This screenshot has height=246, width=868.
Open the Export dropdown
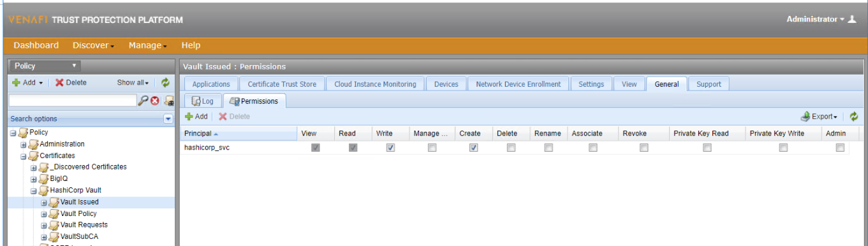click(820, 117)
